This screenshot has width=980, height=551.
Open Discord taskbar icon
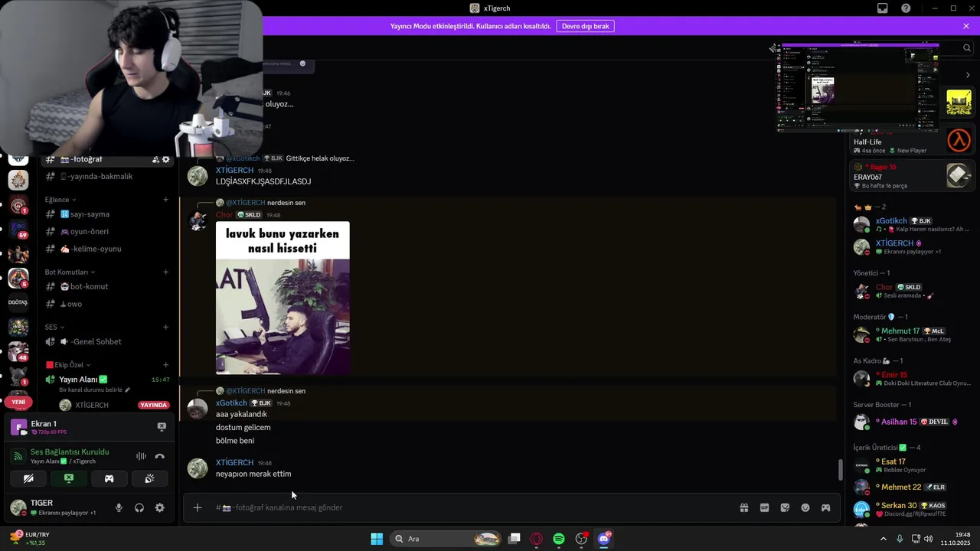(x=604, y=539)
